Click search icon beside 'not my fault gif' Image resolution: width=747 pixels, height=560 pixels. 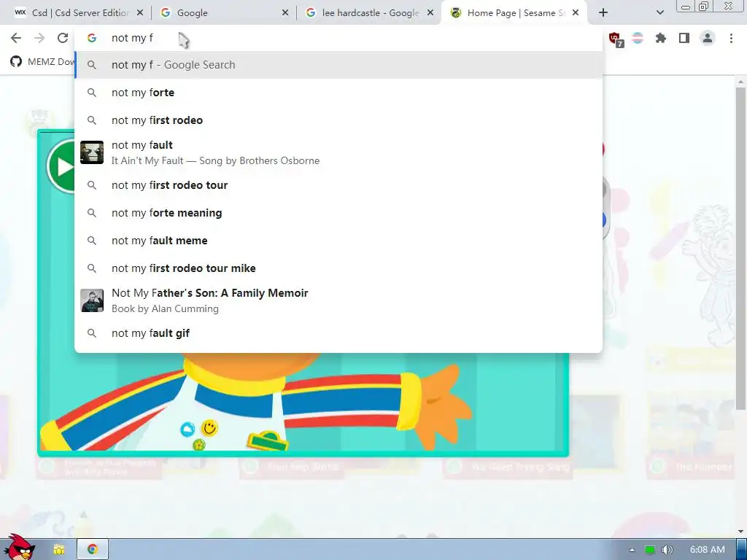tap(92, 333)
